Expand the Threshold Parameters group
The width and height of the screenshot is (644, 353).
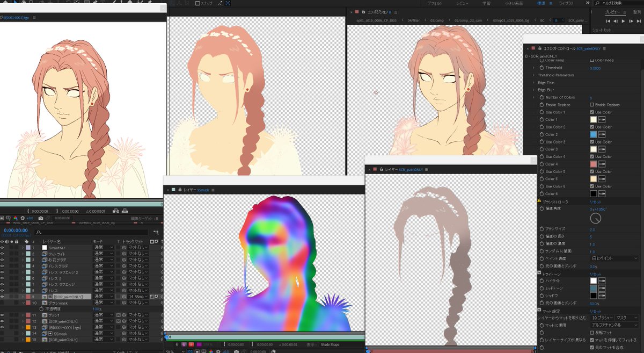tap(534, 75)
